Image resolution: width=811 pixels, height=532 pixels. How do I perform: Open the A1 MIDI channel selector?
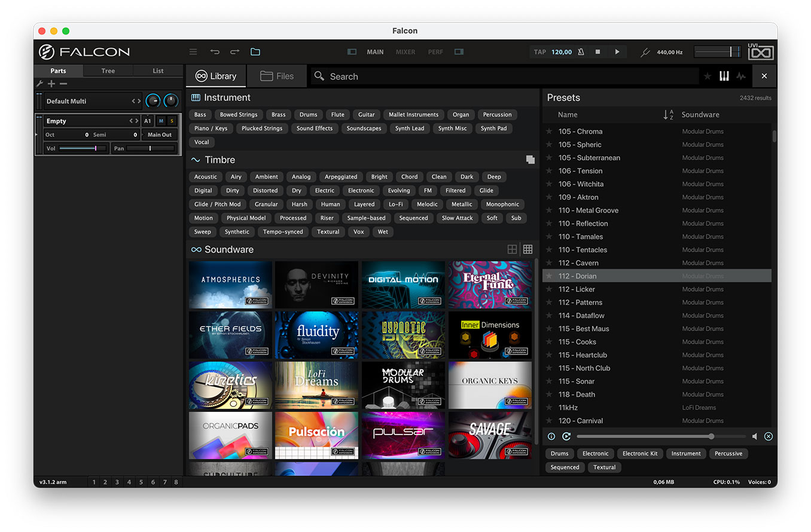148,121
